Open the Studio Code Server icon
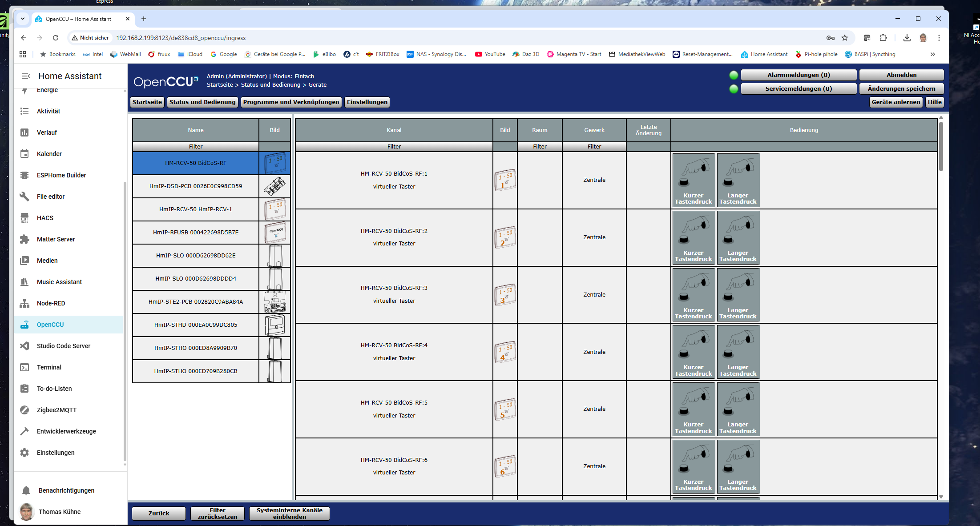This screenshot has height=526, width=980. tap(24, 346)
